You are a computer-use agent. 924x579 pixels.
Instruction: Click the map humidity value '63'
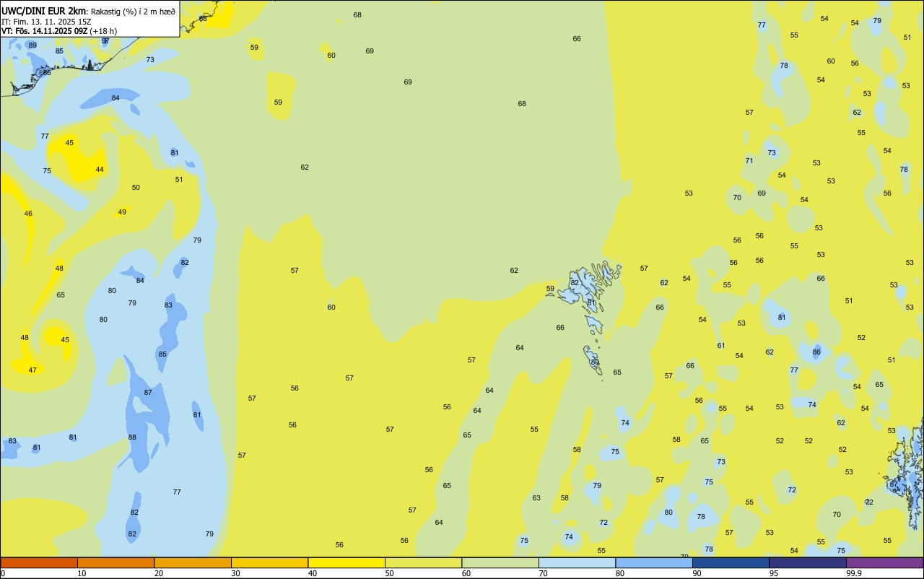536,498
